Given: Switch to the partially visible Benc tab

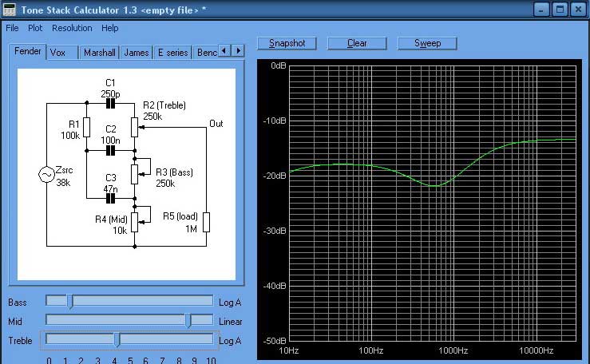Looking at the screenshot, I should 206,53.
